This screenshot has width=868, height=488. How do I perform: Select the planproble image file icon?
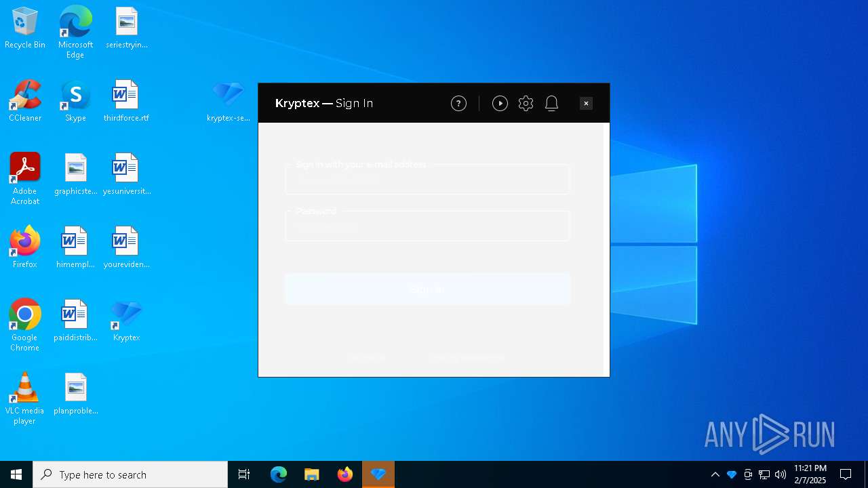point(76,394)
